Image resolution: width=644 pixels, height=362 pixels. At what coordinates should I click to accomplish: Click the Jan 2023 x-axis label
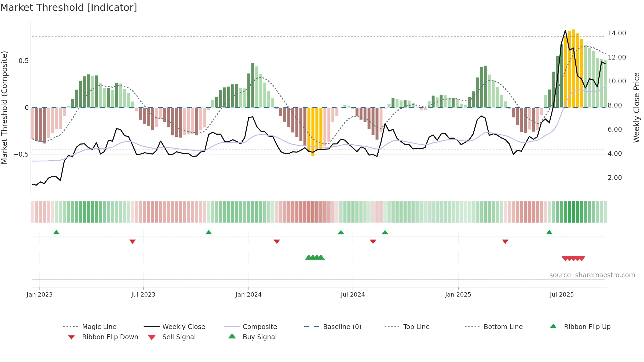[40, 295]
